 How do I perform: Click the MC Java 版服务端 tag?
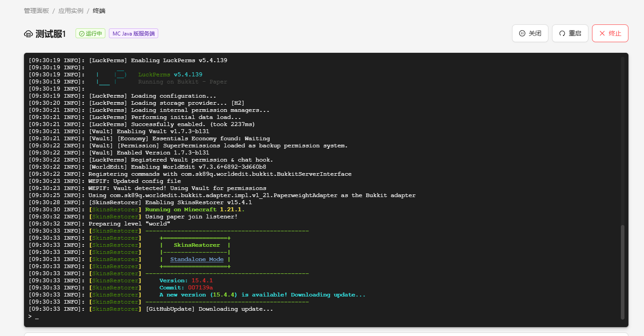(133, 34)
